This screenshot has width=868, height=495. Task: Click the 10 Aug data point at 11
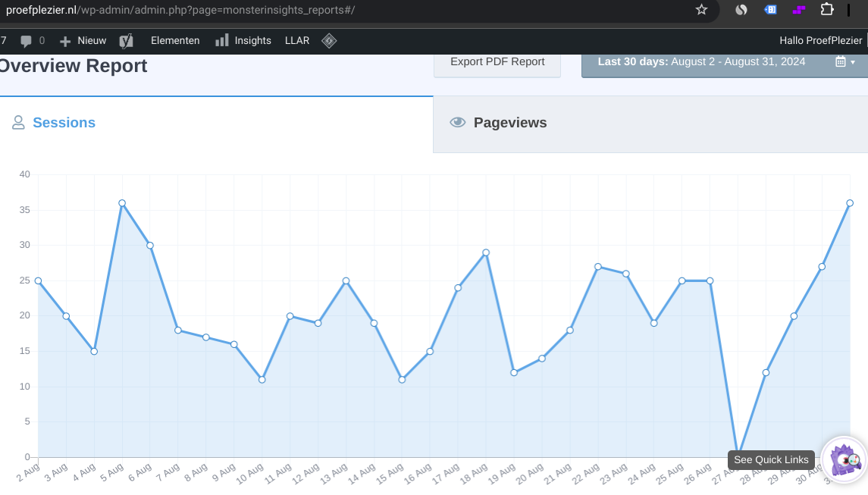(262, 380)
